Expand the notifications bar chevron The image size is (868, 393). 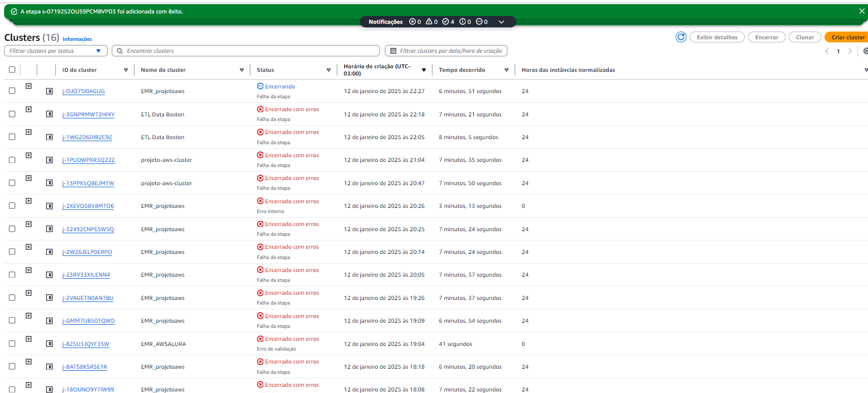[x=501, y=22]
